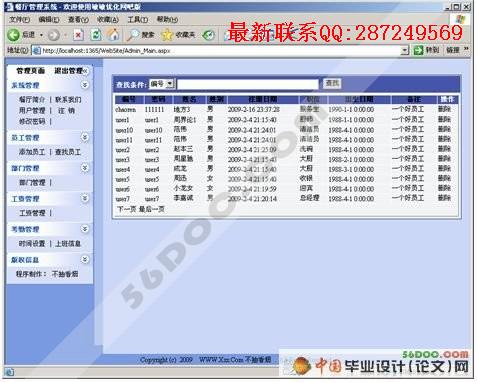Click the search text input field
This screenshot has height=382, width=477.
pos(248,84)
